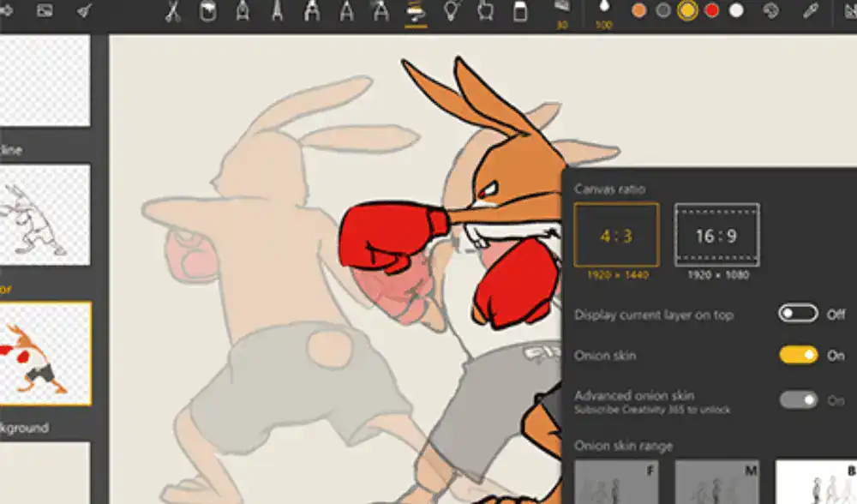Turn on Display current layer on top
Image resolution: width=857 pixels, height=504 pixels.
click(798, 314)
